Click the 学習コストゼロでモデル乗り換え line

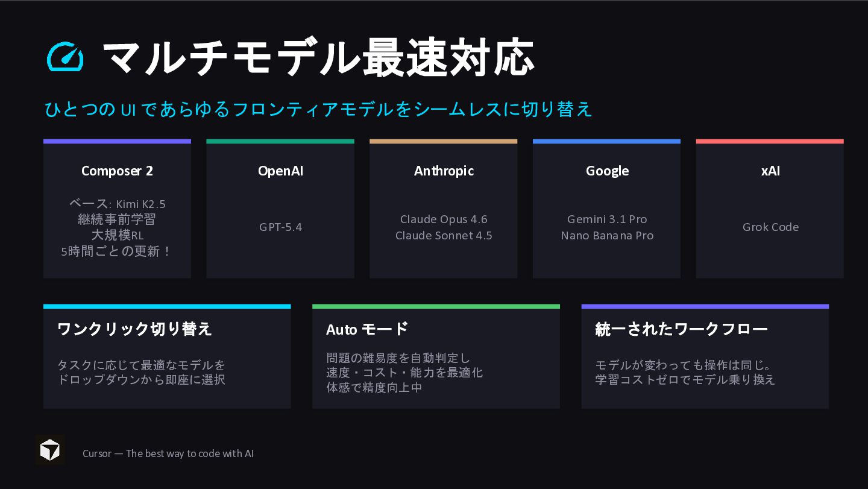[685, 380]
